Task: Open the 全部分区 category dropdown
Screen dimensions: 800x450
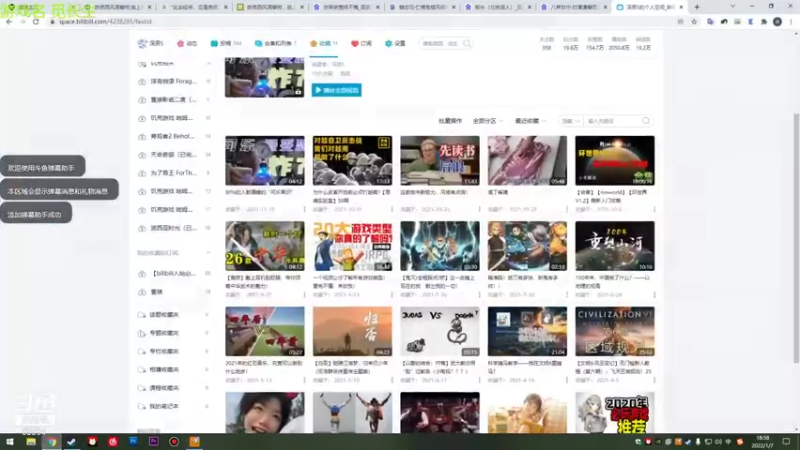Action: (x=488, y=121)
